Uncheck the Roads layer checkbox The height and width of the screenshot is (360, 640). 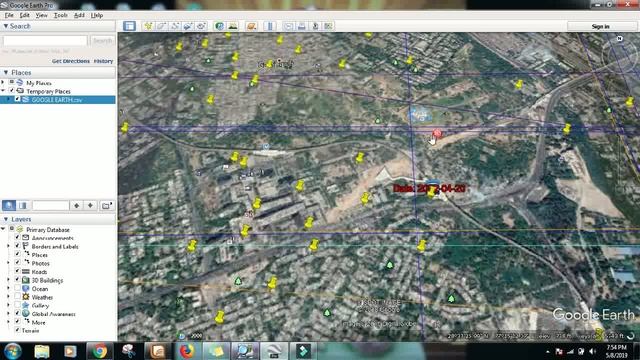point(17,271)
